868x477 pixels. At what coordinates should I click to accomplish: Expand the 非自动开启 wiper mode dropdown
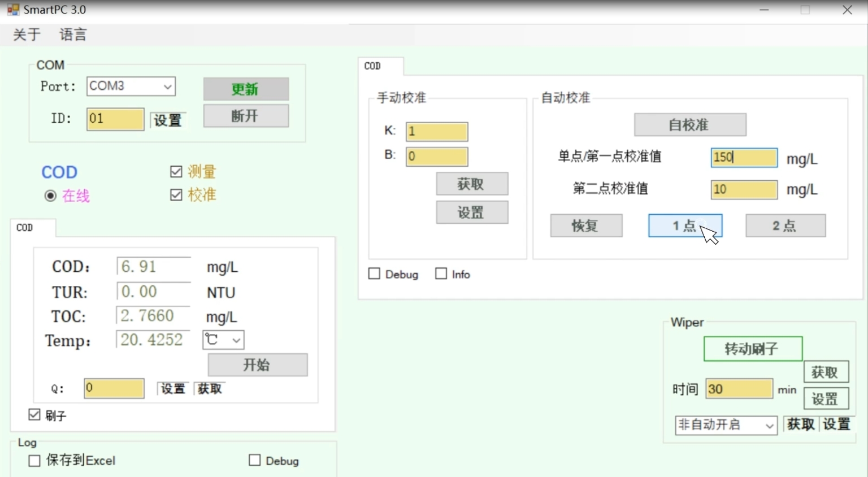769,425
